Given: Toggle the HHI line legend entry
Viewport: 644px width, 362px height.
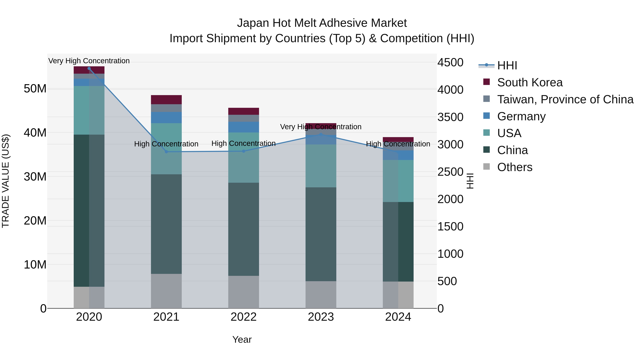Looking at the screenshot, I should coord(507,65).
